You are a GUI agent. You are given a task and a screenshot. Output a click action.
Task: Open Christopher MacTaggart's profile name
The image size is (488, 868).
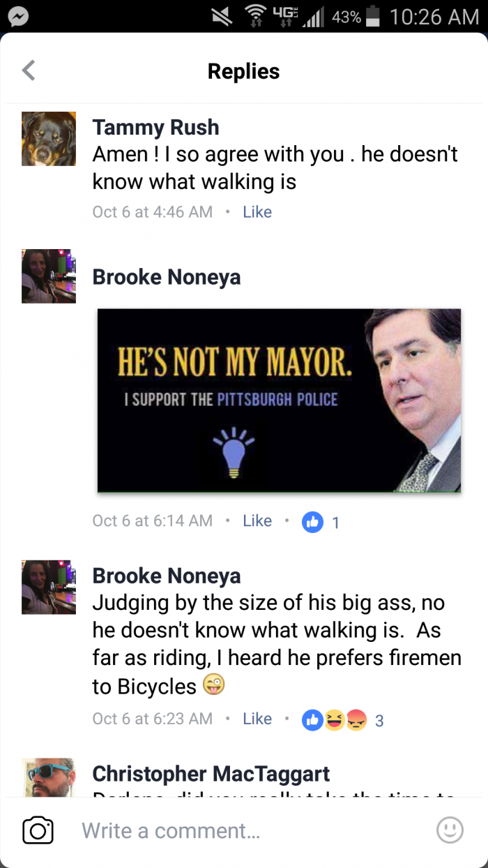[x=211, y=773]
